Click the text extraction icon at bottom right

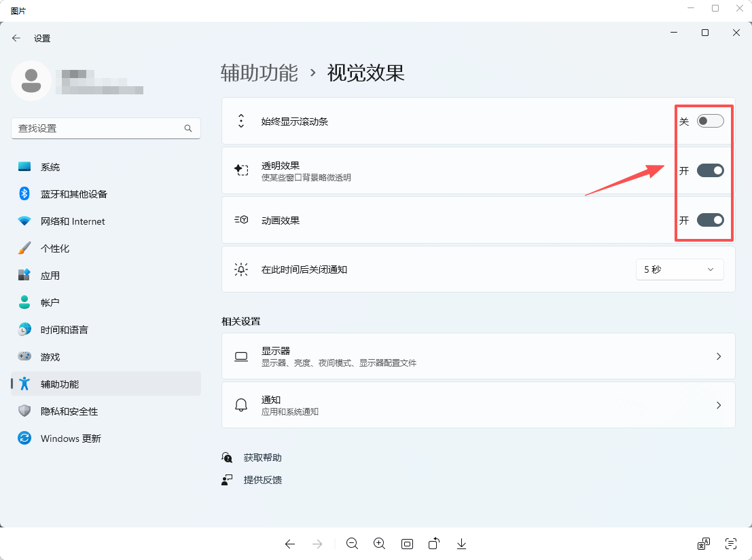click(x=730, y=544)
